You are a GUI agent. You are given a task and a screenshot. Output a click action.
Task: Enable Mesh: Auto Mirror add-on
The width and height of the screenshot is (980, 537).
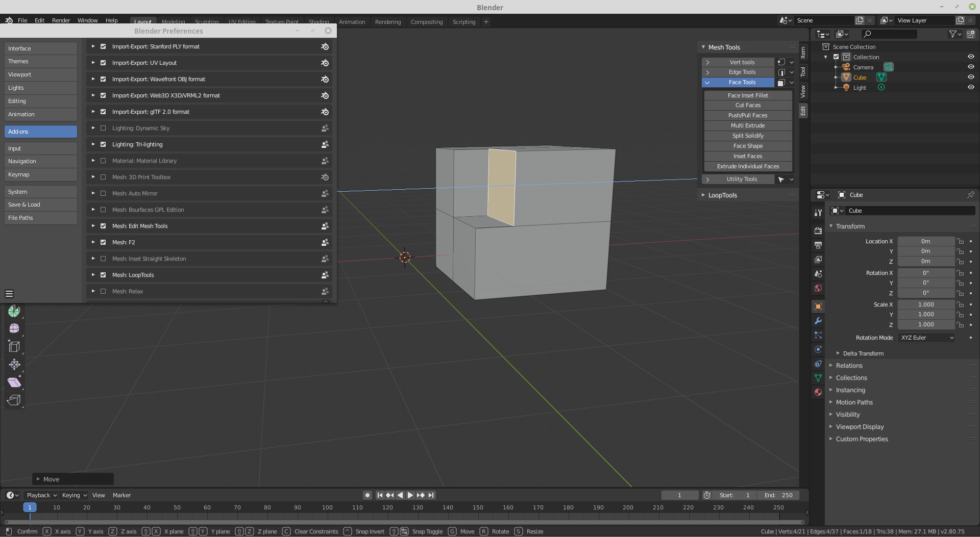click(x=103, y=193)
